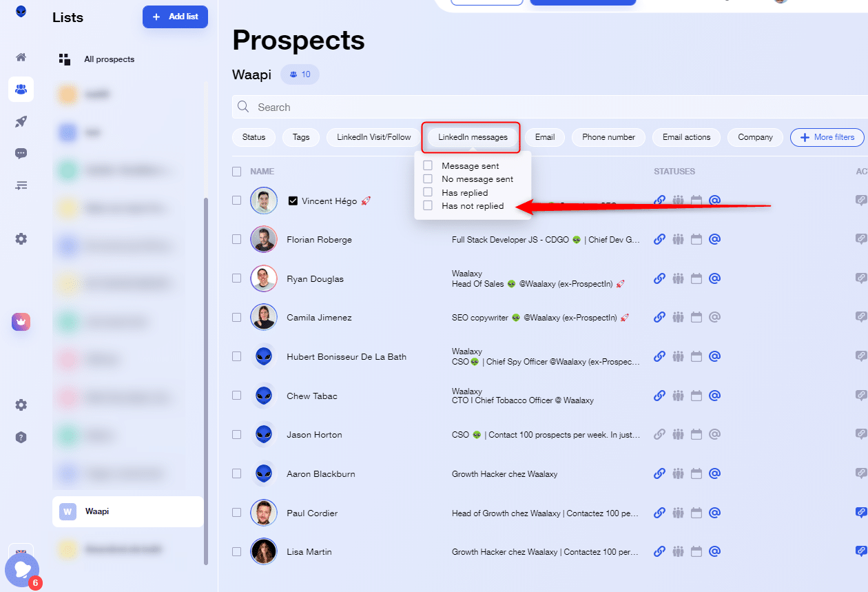Click the Add list button
Screen dimensions: 868x592
pyautogui.click(x=175, y=17)
